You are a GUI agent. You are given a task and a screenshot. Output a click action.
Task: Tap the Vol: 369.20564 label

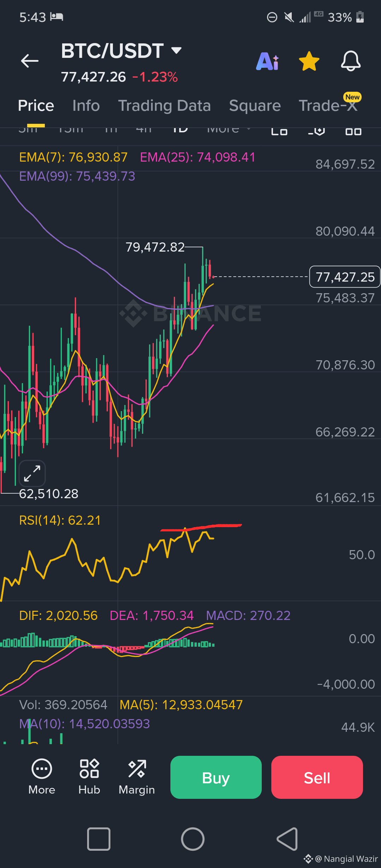(63, 705)
